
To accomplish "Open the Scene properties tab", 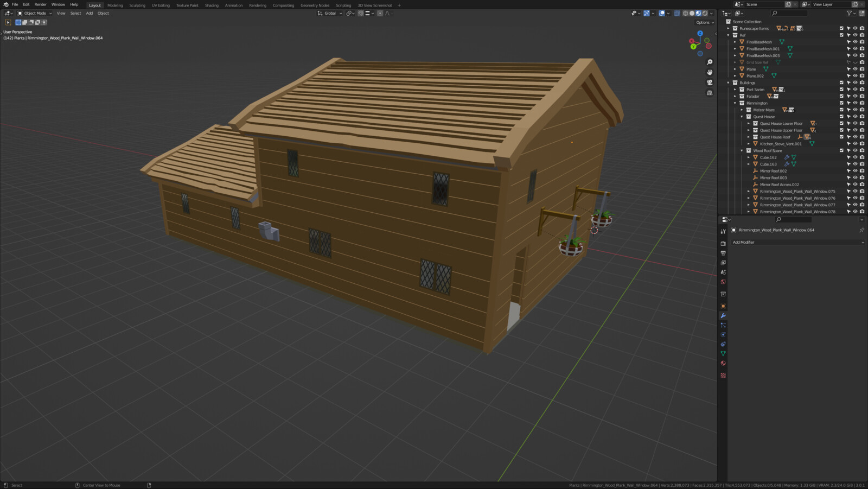I will [723, 272].
